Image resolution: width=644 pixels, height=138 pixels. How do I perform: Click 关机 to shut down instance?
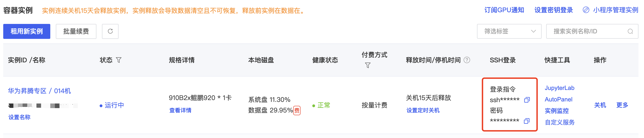coord(600,105)
